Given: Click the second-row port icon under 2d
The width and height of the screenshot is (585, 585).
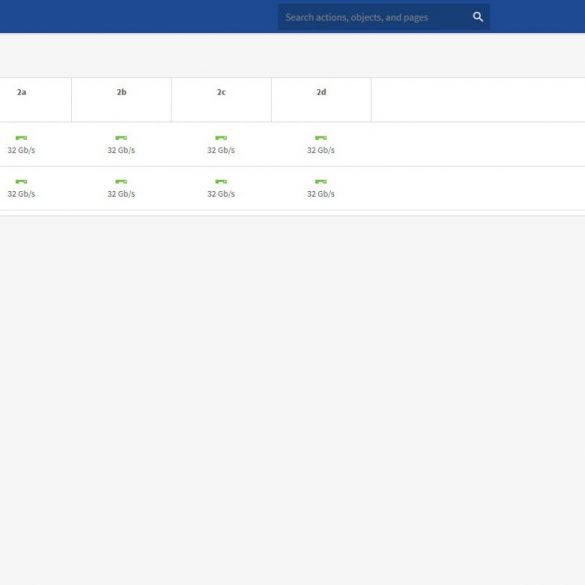Looking at the screenshot, I should (x=321, y=181).
